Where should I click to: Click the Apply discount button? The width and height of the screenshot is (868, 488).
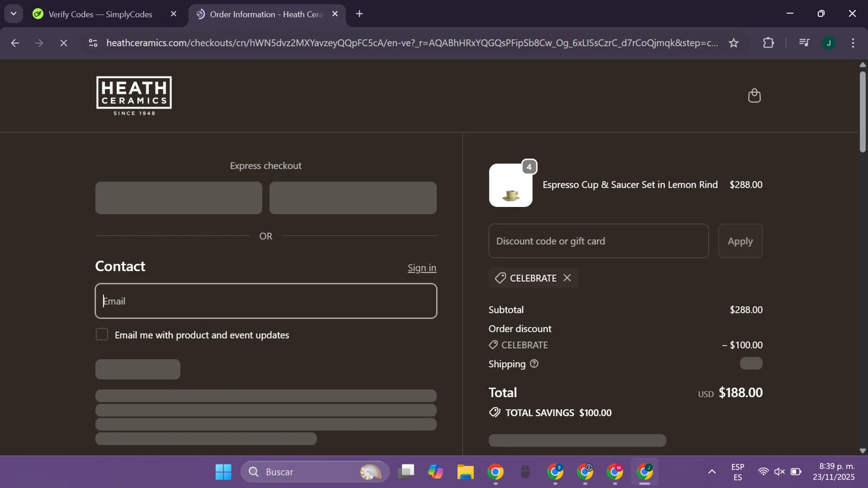pos(740,241)
